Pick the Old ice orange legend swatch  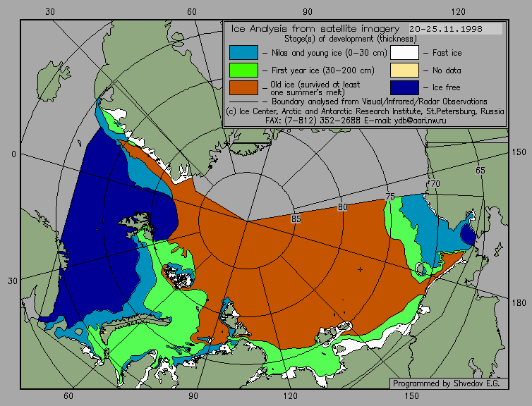click(x=243, y=87)
